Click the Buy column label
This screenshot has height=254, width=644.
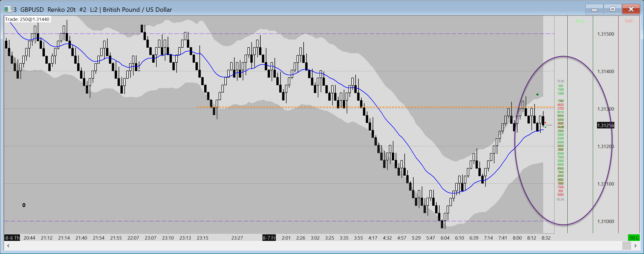click(x=580, y=21)
